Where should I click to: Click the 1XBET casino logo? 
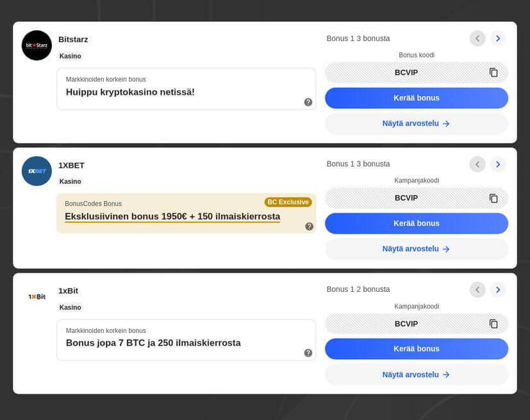[37, 171]
